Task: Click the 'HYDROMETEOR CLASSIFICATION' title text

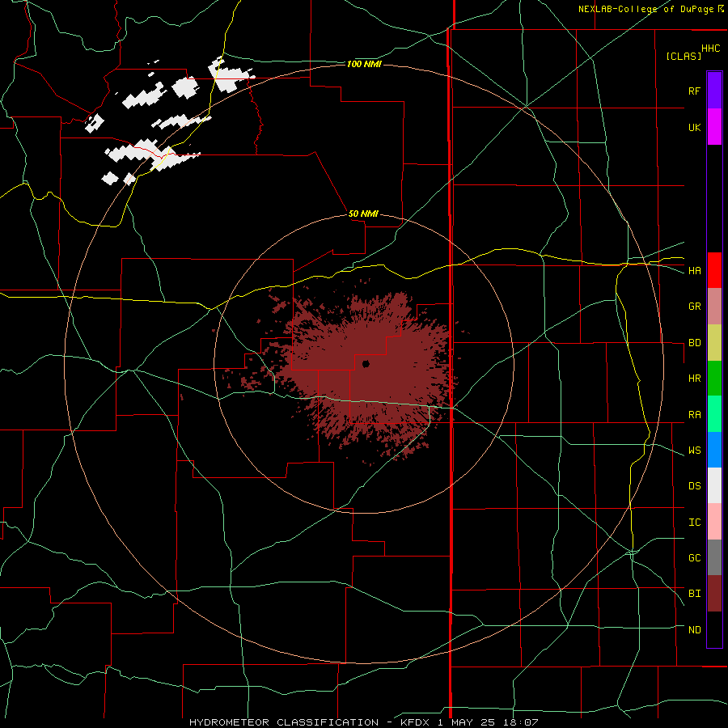Action: (284, 722)
